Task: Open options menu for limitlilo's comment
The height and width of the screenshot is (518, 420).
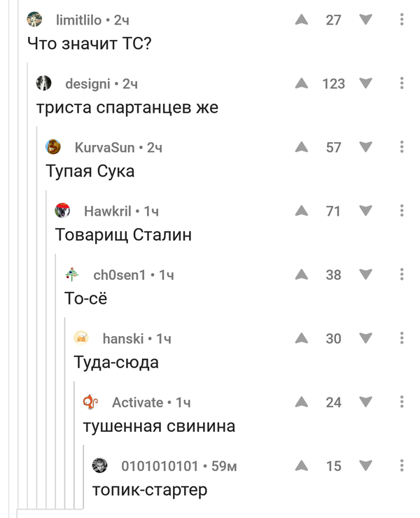Action: click(402, 20)
